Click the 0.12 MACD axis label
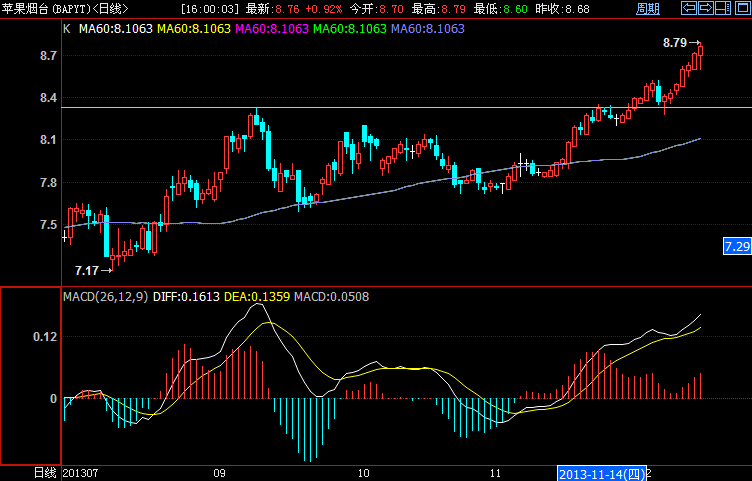This screenshot has width=752, height=481. click(45, 337)
